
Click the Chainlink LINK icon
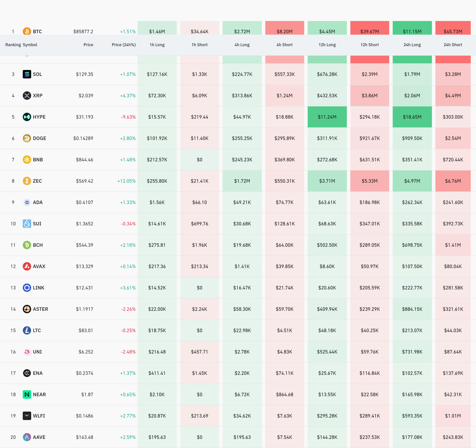click(27, 288)
